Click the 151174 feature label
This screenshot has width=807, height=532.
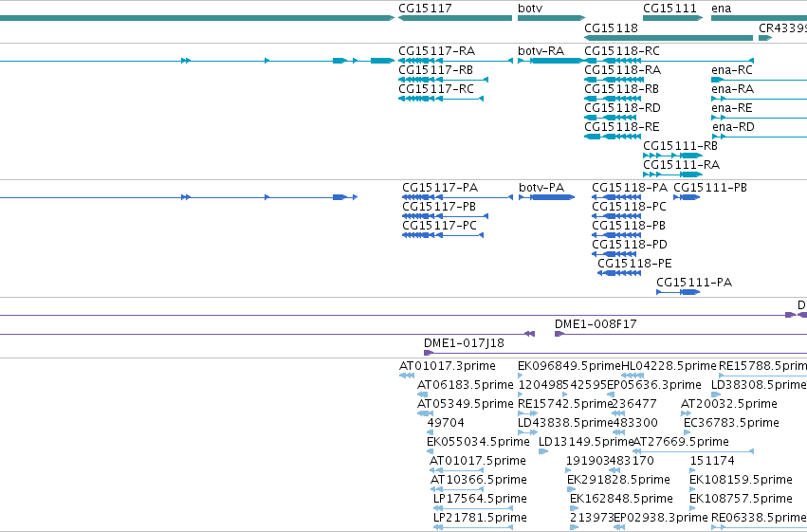[x=712, y=461]
